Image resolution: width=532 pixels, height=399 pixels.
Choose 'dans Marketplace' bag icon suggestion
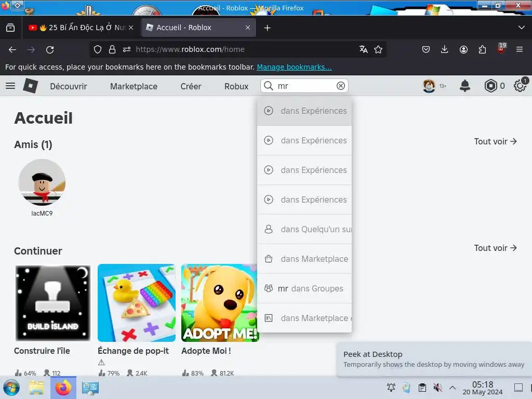point(304,259)
